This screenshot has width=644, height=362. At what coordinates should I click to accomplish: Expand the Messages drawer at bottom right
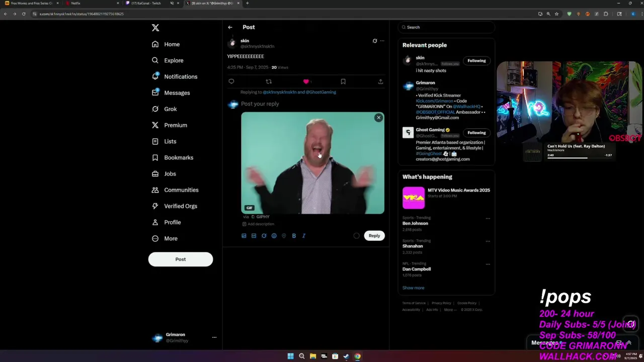628,343
